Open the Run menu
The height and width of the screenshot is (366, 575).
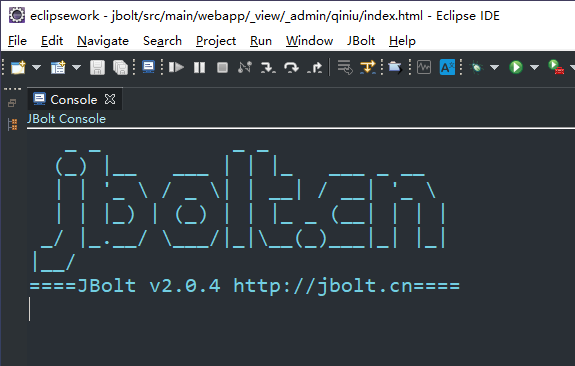pos(261,41)
